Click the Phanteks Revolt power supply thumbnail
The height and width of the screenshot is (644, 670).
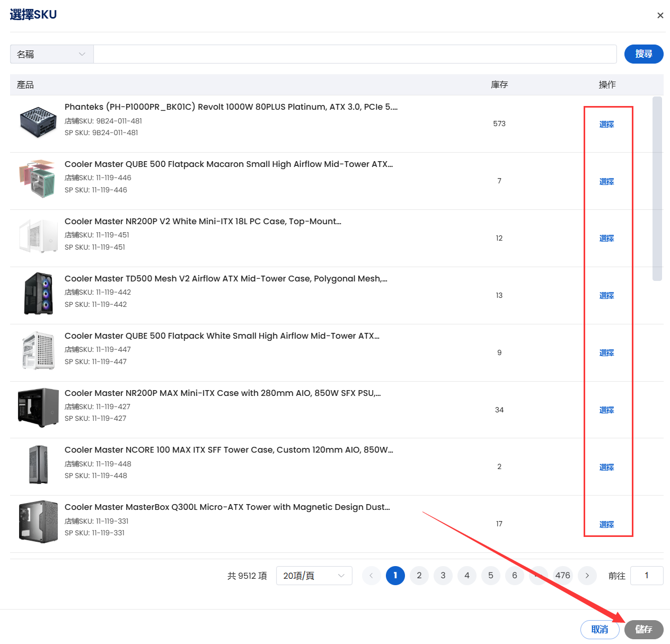pyautogui.click(x=38, y=121)
